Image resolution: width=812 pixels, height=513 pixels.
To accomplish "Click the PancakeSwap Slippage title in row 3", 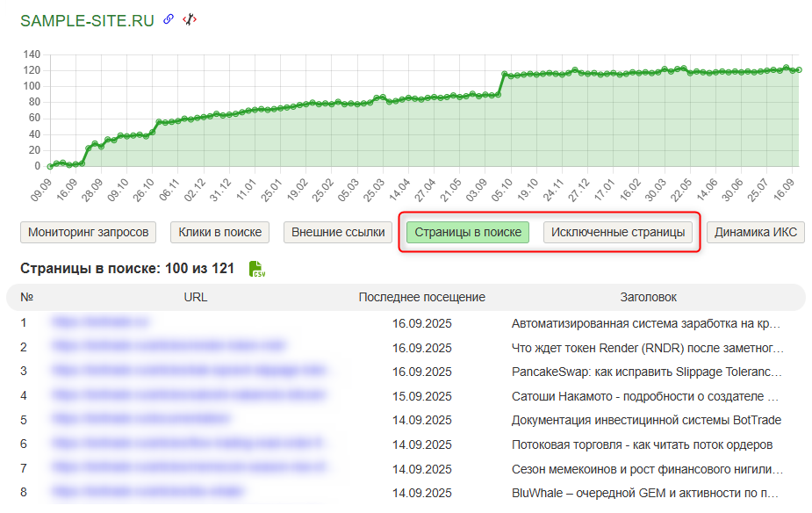I will pos(646,372).
